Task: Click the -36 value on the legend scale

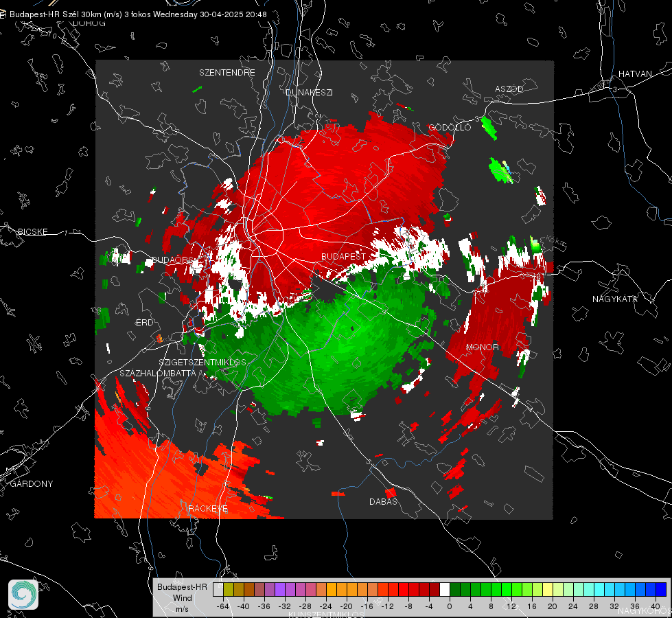Action: click(264, 606)
